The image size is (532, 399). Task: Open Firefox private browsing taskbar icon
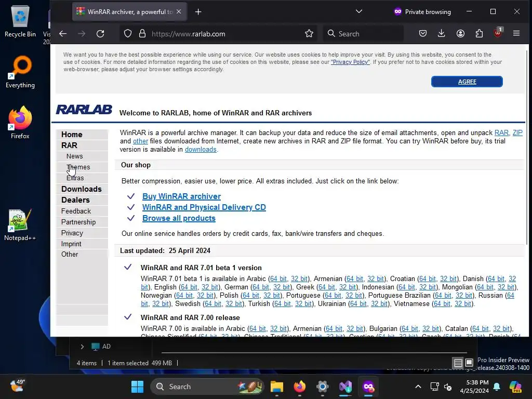pyautogui.click(x=368, y=387)
